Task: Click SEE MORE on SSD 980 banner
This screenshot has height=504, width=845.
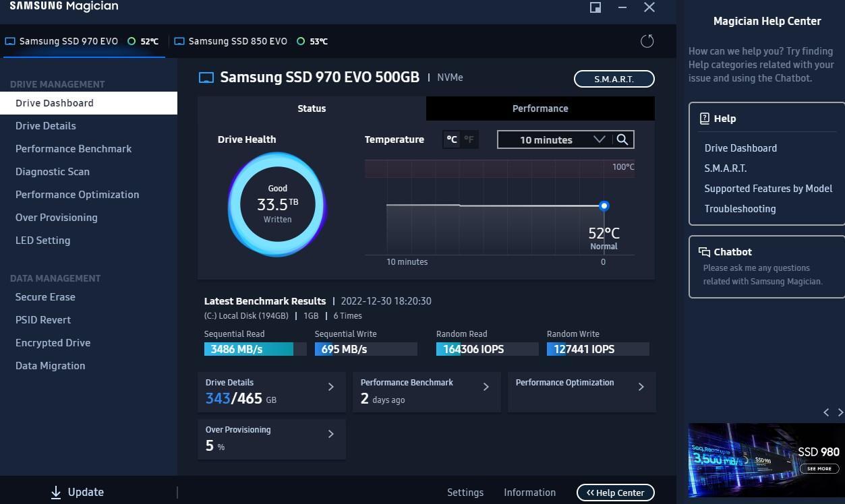Action: click(819, 468)
